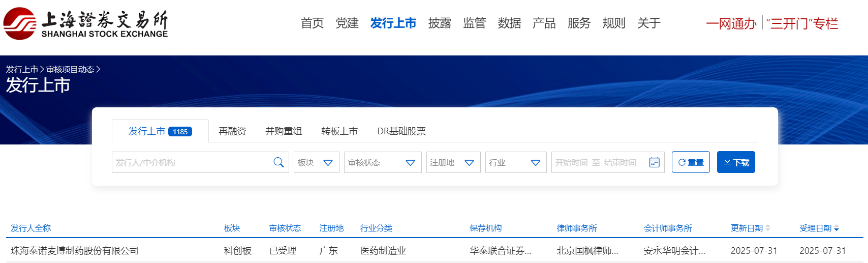Open the 监管 navigation menu
The height and width of the screenshot is (263, 868).
(475, 23)
